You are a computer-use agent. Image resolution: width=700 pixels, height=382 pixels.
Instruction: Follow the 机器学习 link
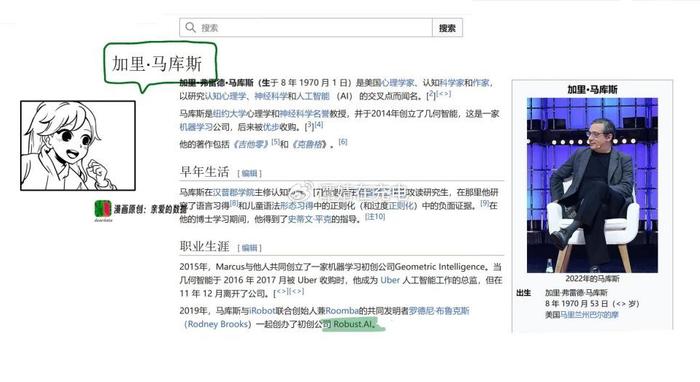pos(196,127)
